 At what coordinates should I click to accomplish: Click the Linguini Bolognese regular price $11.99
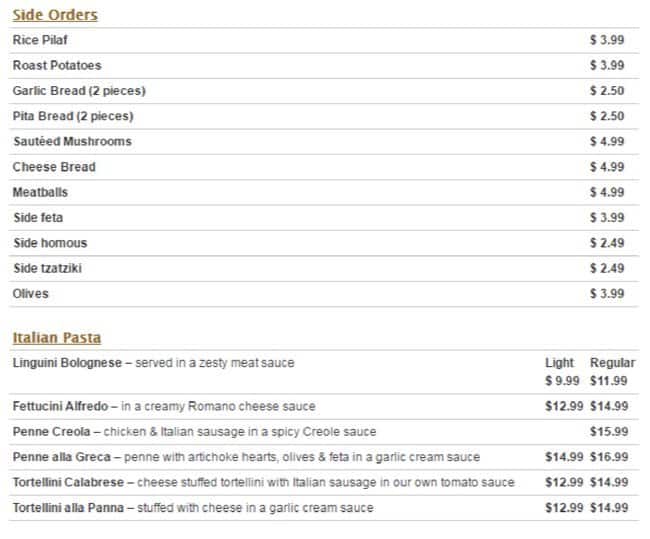(609, 381)
